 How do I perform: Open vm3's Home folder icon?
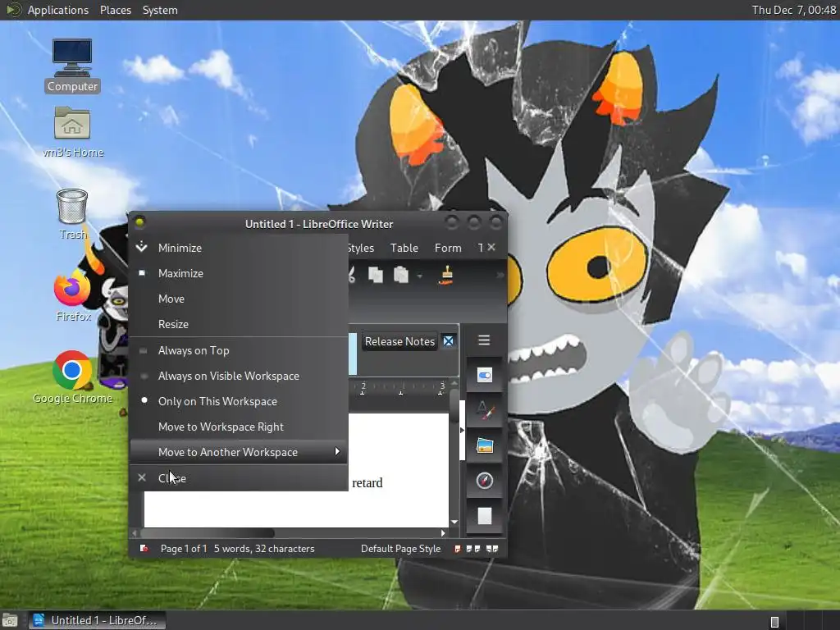pos(73,132)
